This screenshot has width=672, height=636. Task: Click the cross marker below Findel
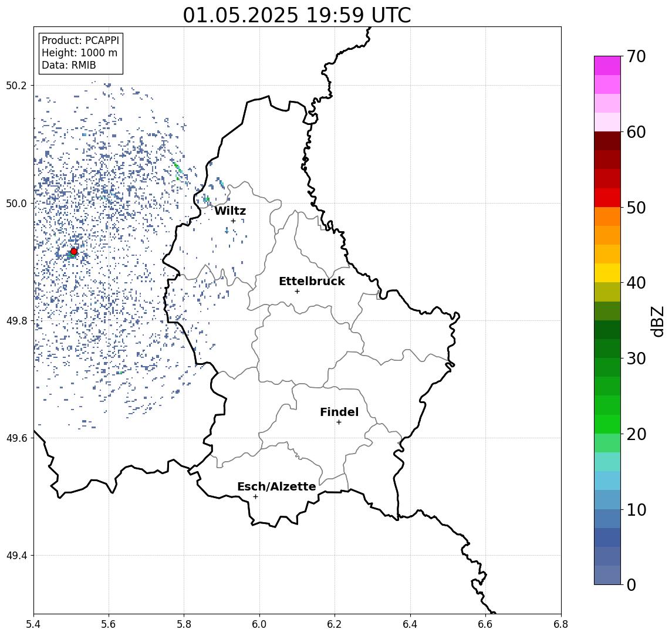pyautogui.click(x=339, y=422)
